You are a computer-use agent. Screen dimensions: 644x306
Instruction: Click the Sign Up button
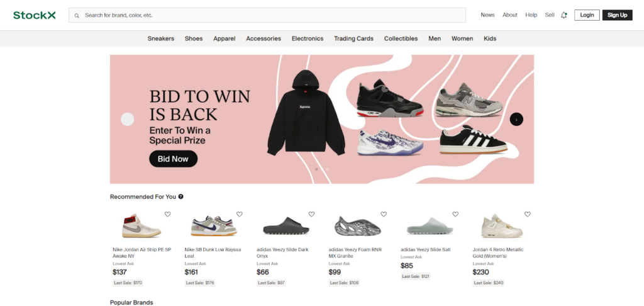[x=618, y=15]
